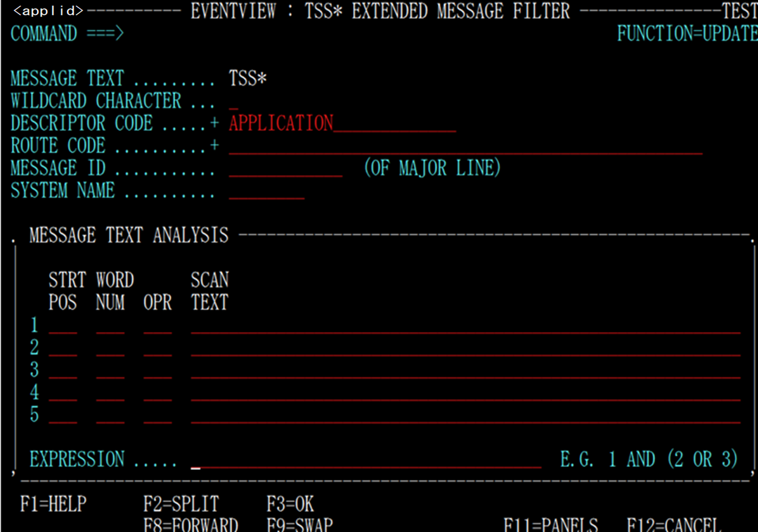Click row 4 WORD NUM field

pyautogui.click(x=110, y=392)
